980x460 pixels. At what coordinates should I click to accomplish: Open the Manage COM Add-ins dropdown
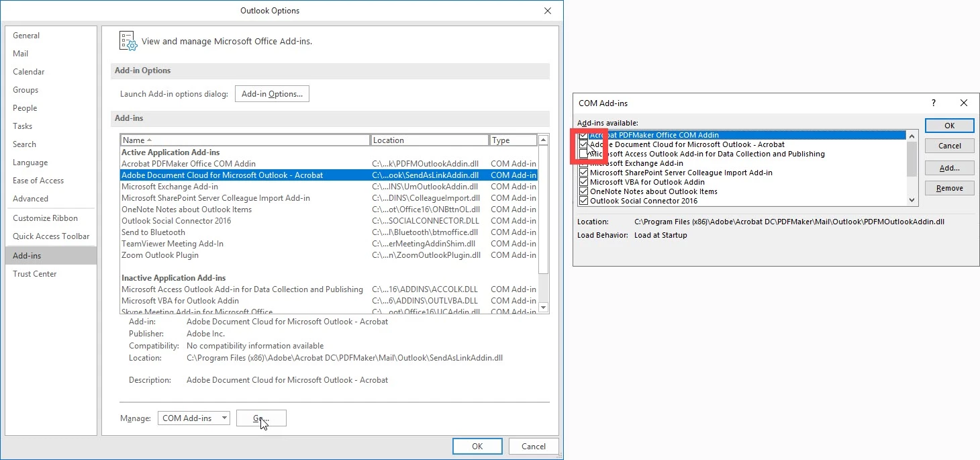pos(194,418)
